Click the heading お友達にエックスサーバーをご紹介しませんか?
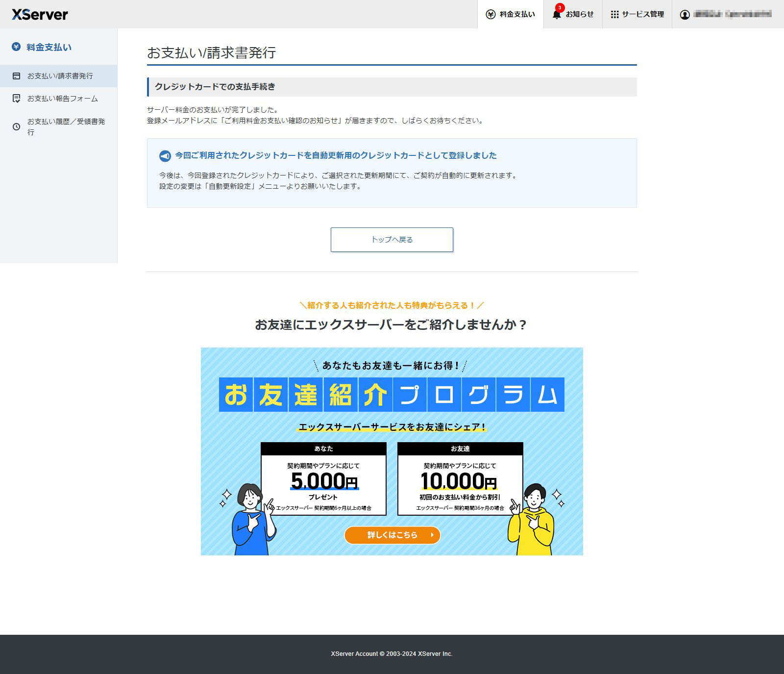This screenshot has width=784, height=674. pyautogui.click(x=391, y=325)
